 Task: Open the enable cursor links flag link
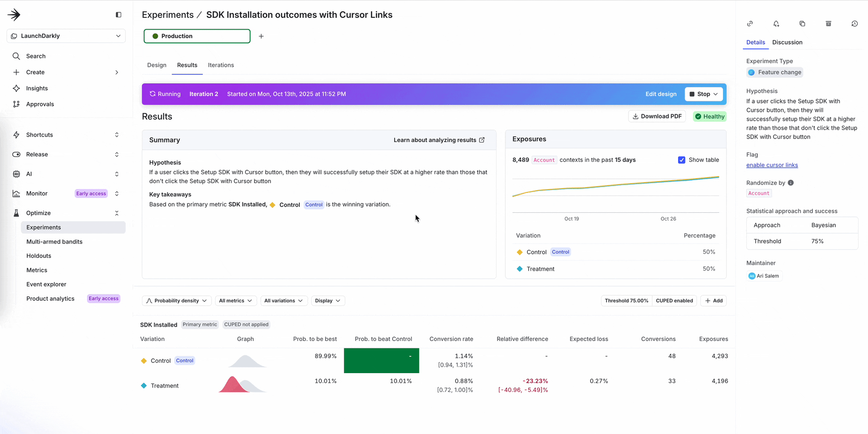click(772, 165)
